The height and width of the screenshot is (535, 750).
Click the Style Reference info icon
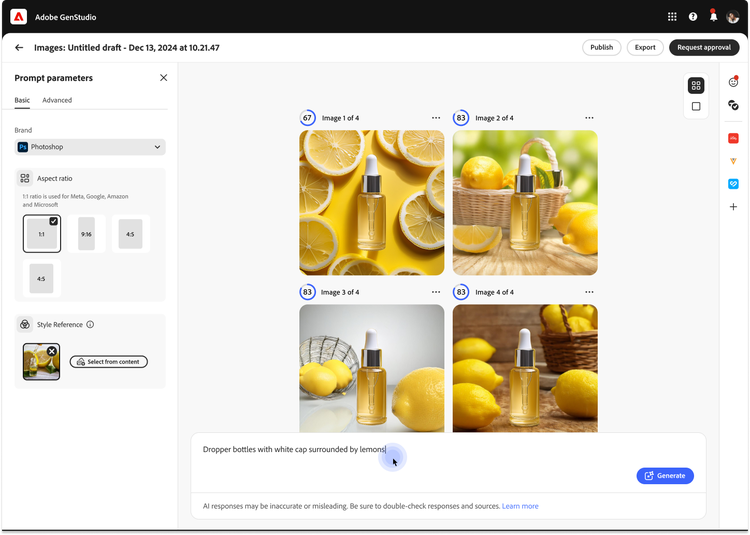pos(90,325)
